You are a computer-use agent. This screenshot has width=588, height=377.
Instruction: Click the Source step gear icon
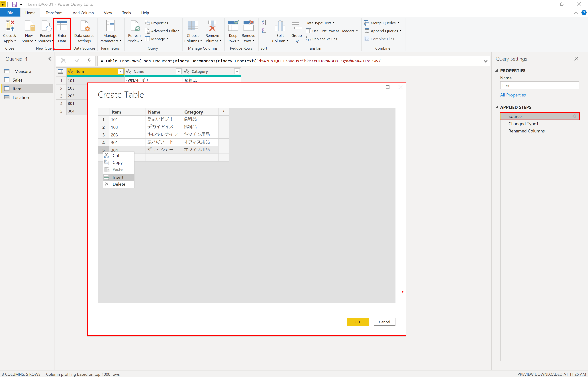tap(574, 116)
